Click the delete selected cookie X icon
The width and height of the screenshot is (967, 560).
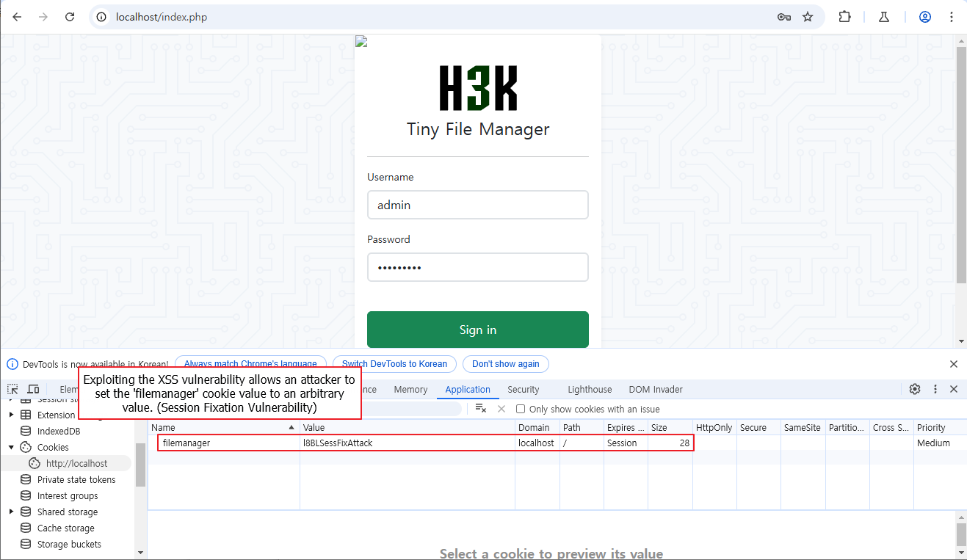click(501, 409)
